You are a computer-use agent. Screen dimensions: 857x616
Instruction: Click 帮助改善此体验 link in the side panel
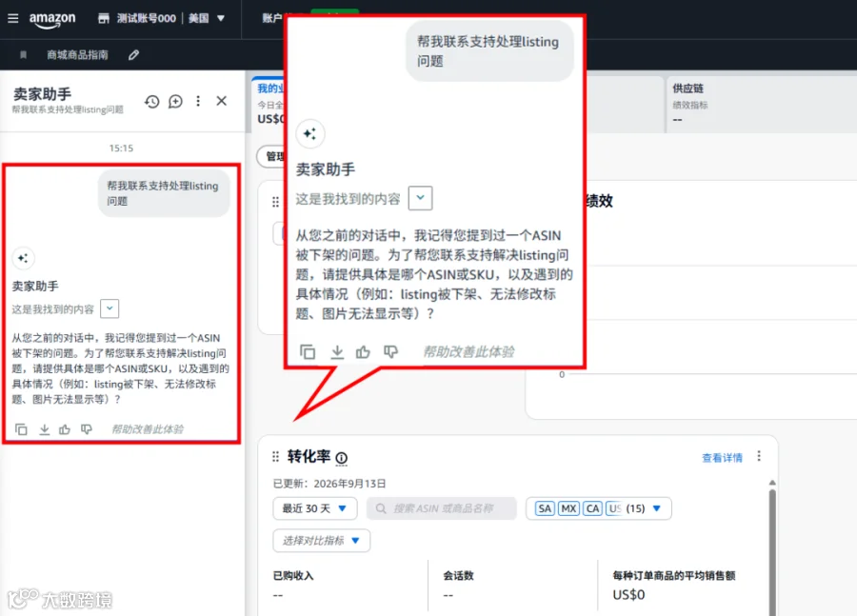pyautogui.click(x=148, y=429)
